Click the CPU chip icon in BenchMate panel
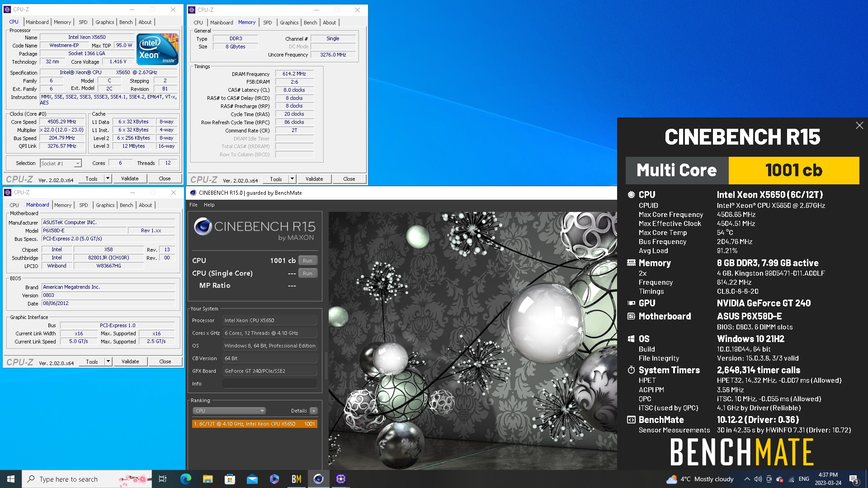This screenshot has width=868, height=488. (631, 195)
